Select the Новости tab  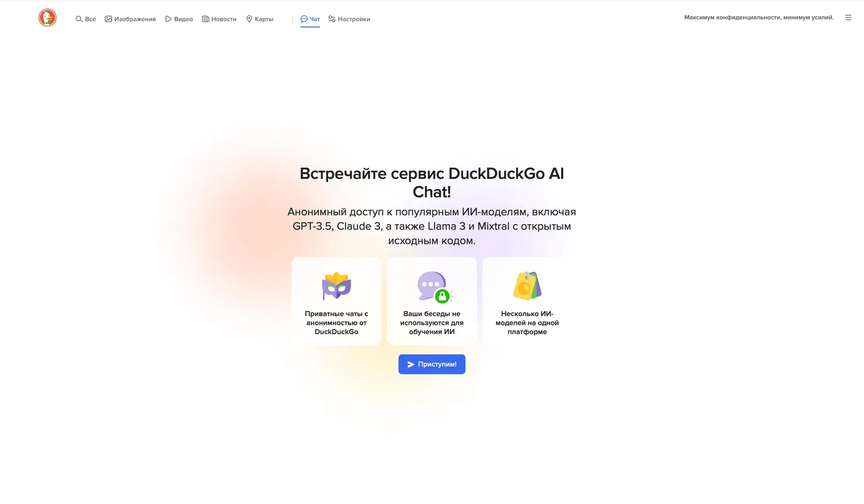coord(219,19)
